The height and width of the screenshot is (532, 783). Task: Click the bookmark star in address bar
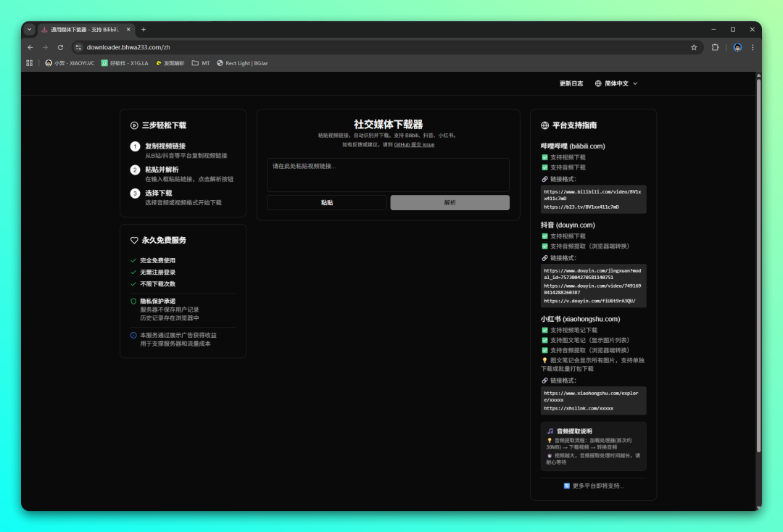click(x=694, y=47)
